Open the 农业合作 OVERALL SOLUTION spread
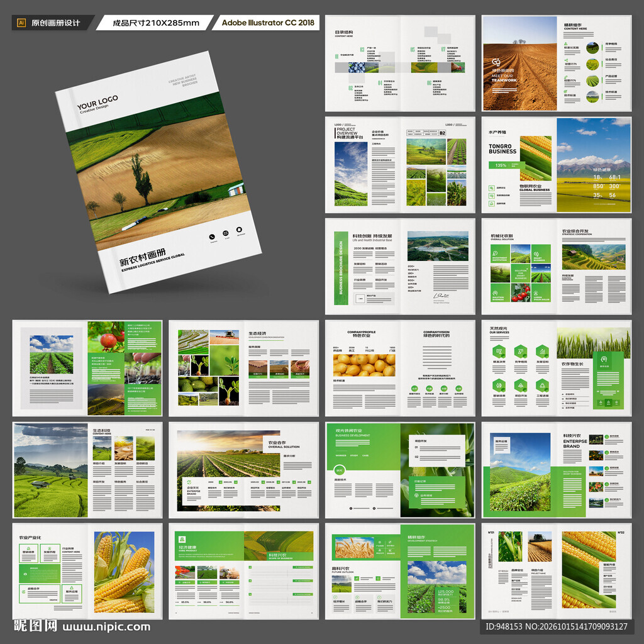The width and height of the screenshot is (644, 644). 243,470
